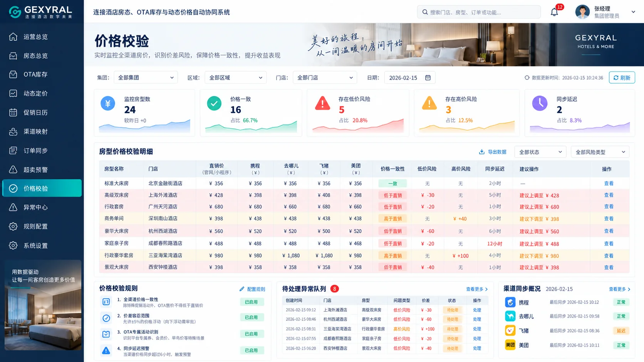This screenshot has height=362, width=644.
Task: Click the search magnifier icon
Action: pos(425,12)
